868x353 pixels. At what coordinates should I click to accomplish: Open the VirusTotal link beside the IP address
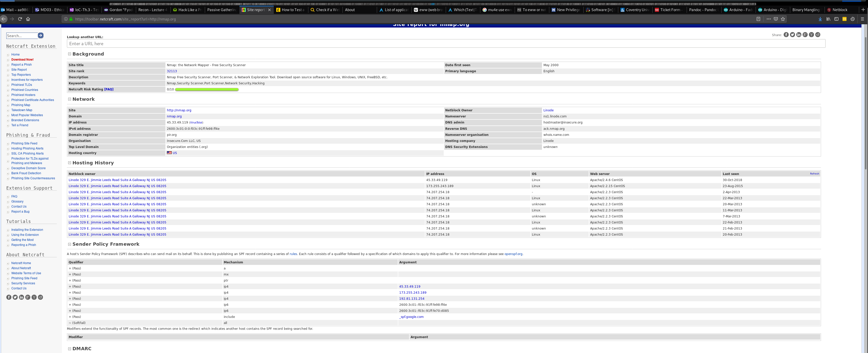click(196, 123)
